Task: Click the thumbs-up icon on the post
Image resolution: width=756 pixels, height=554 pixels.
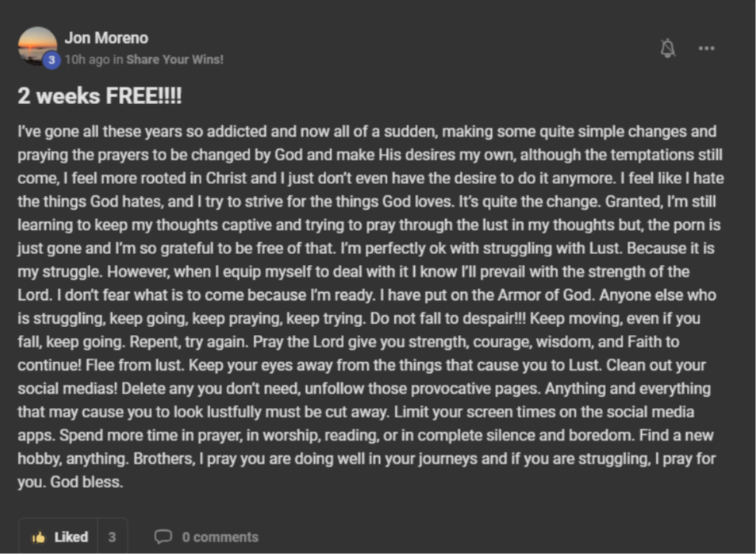Action: [x=38, y=537]
